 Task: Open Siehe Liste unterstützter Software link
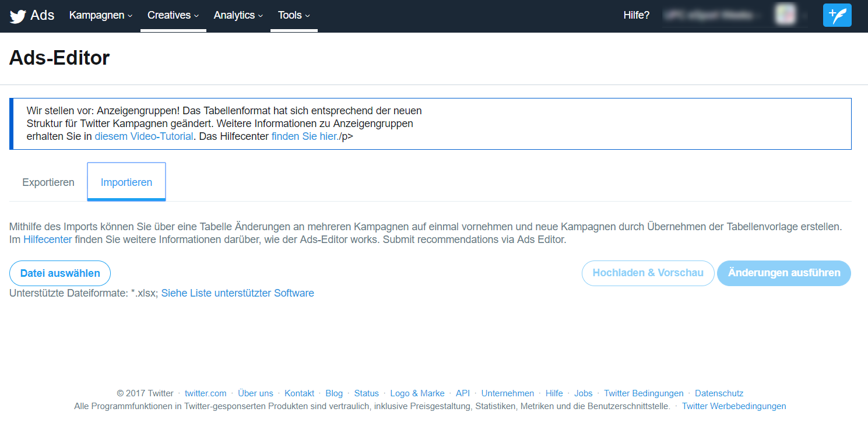point(238,293)
